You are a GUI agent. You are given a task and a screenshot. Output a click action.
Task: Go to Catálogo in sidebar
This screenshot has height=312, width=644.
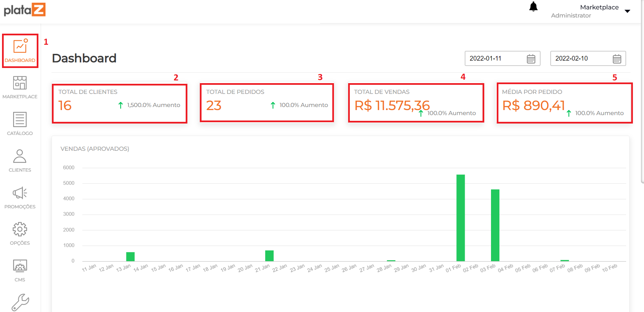tap(20, 124)
